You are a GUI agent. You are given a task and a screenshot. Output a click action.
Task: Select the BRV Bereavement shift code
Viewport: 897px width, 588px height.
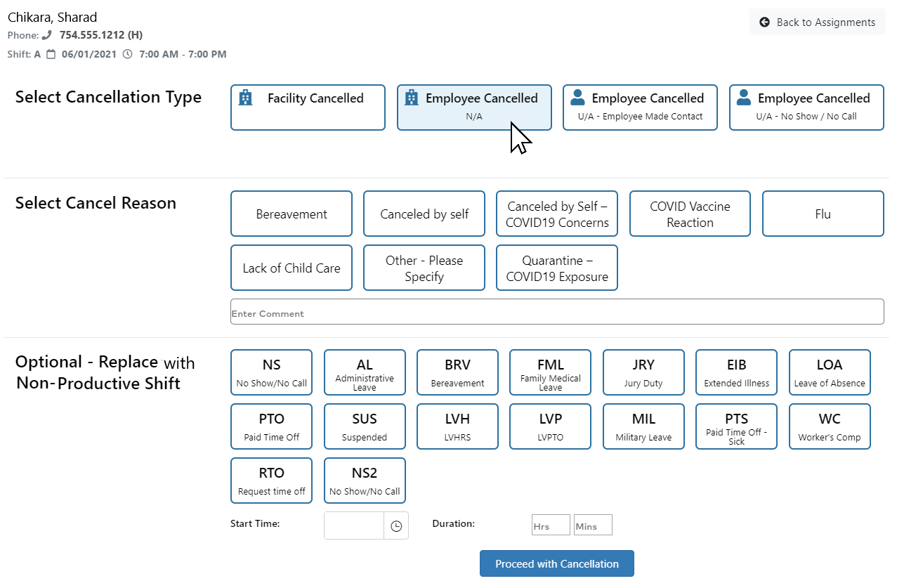pyautogui.click(x=457, y=372)
